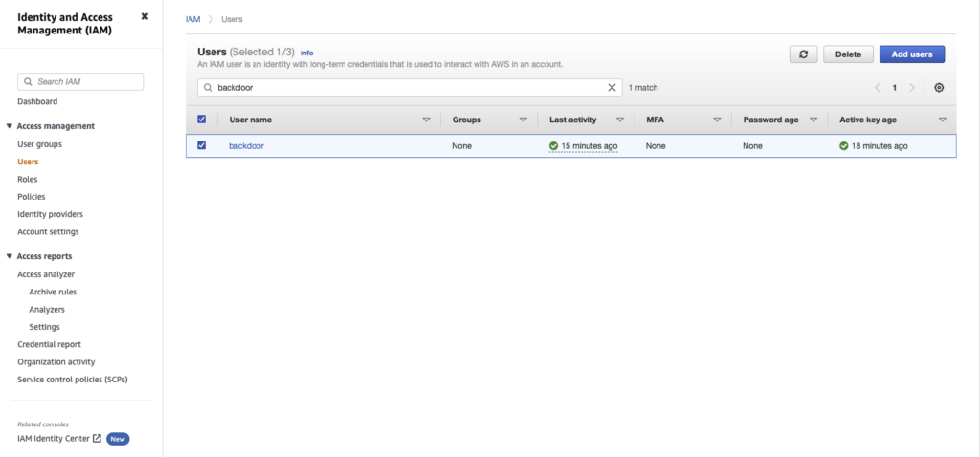980x457 pixels.
Task: Click the Password age column header
Action: [770, 120]
